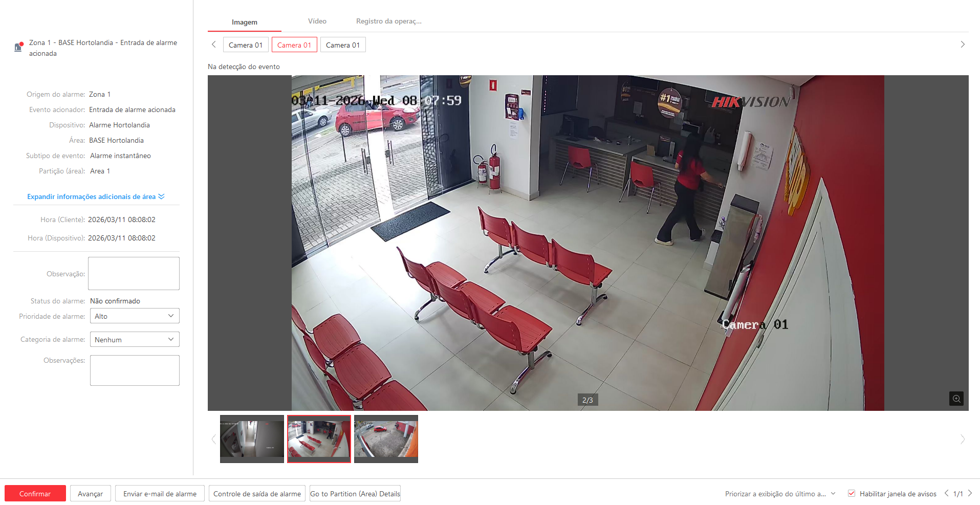Expand informações adicionais de área

pos(95,197)
